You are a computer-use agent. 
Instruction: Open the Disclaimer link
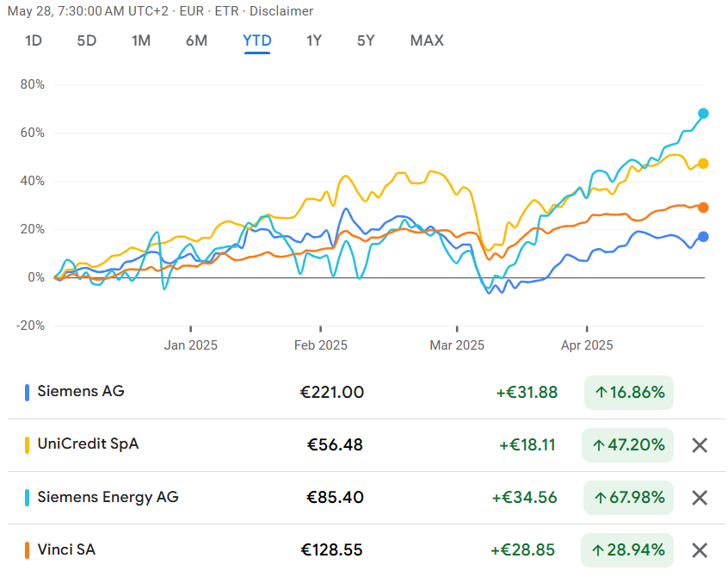pos(281,10)
